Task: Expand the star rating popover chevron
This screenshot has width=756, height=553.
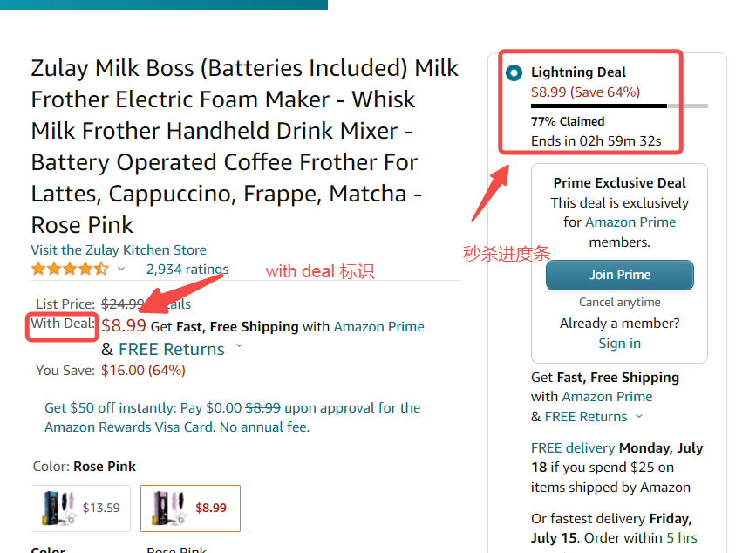Action: 121,269
